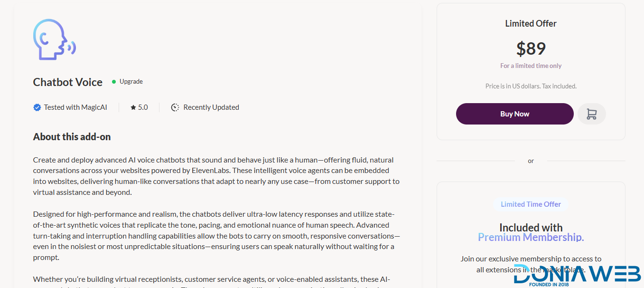
Task: Click the For a limited time only text
Action: tap(531, 66)
